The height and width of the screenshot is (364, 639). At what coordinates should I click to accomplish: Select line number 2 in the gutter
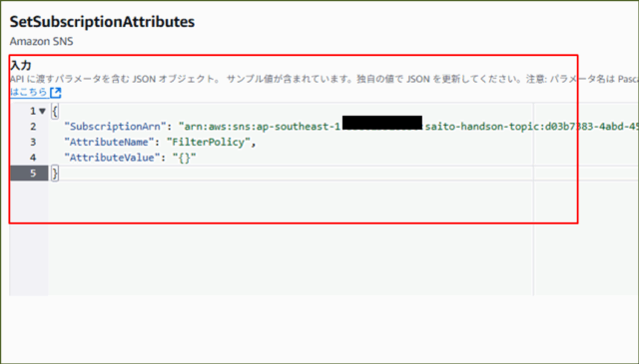click(x=33, y=127)
